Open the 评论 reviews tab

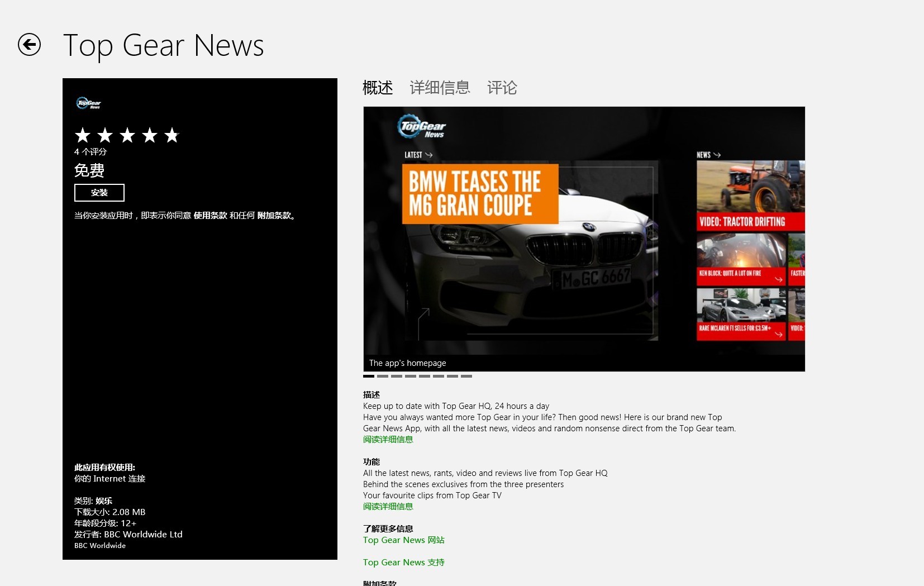[x=502, y=88]
